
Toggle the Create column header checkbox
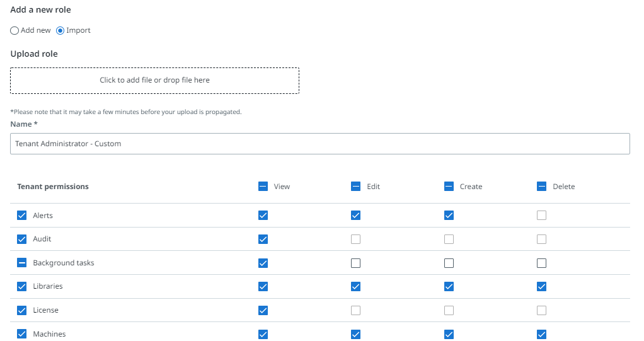[x=449, y=187]
